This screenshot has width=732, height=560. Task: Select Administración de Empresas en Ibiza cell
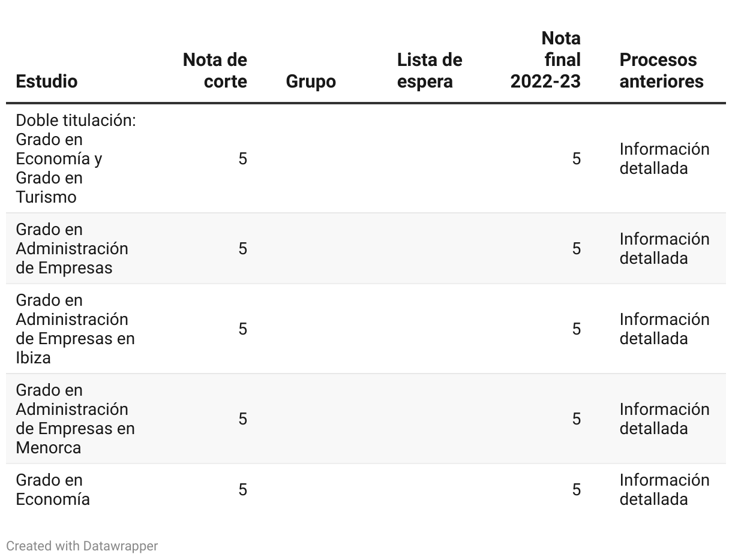[x=75, y=329]
